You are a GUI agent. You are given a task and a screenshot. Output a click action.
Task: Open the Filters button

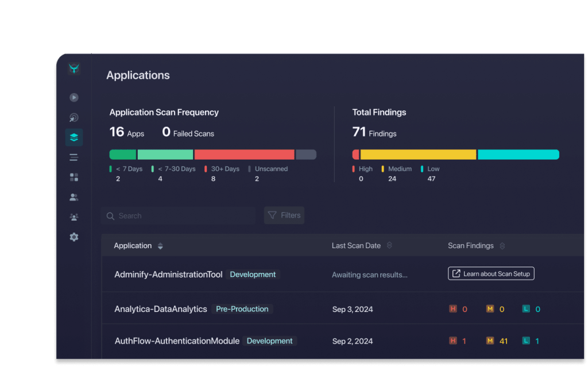[x=284, y=215]
